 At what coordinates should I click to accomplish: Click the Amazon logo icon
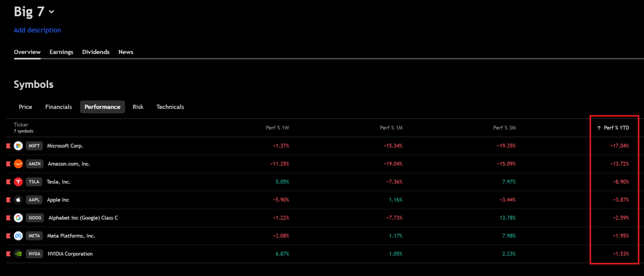click(x=18, y=164)
